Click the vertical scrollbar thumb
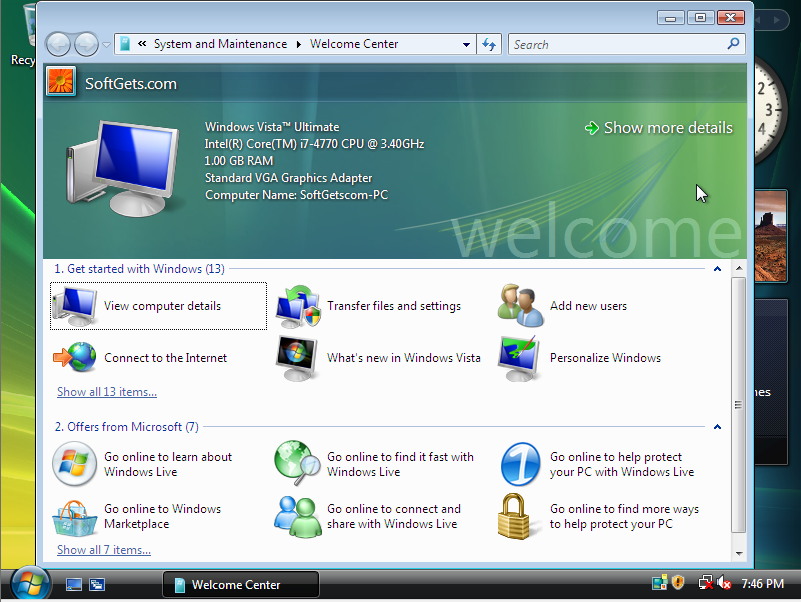 [x=738, y=405]
